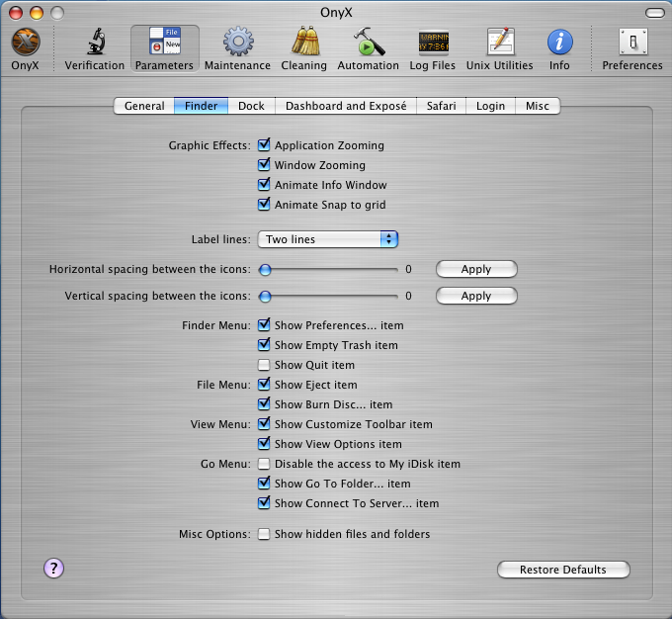Toggle Show Connect To Server... item checkbox
672x619 pixels.
264,502
